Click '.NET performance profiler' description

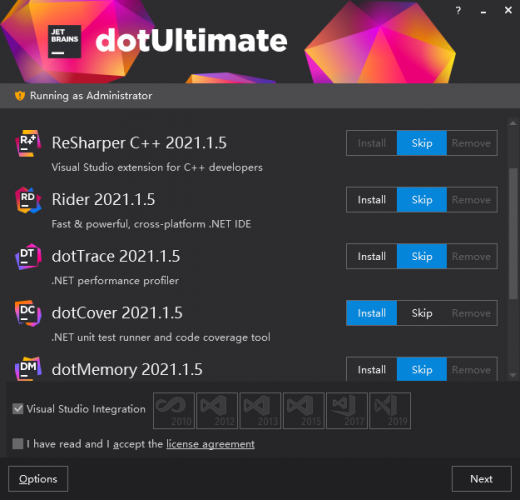click(x=115, y=281)
